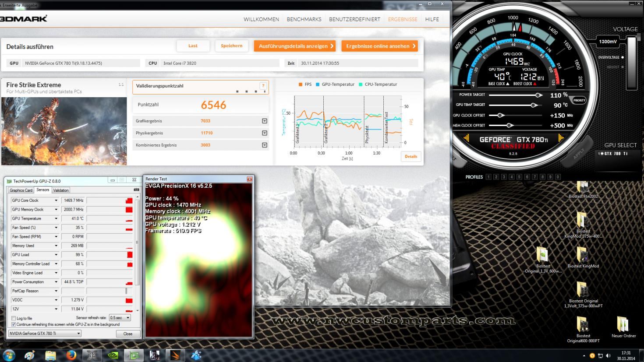Adjust the GPU TEMP TARGET slider handle
This screenshot has height=362, width=644.
533,105
